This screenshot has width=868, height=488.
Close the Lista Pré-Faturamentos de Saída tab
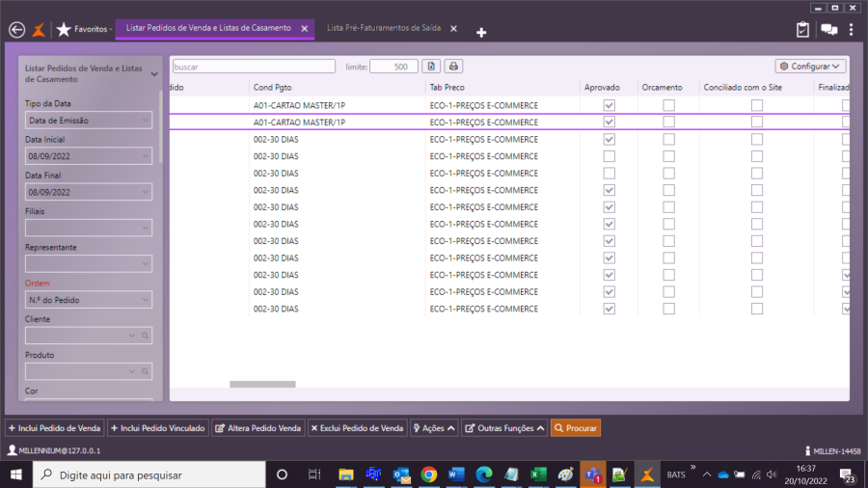click(453, 29)
